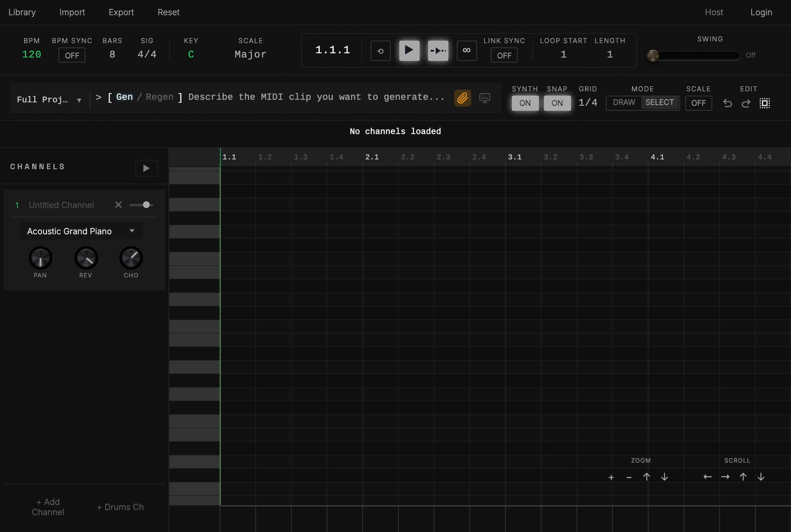
Task: Click the play-from-cursor transport icon
Action: 438,51
